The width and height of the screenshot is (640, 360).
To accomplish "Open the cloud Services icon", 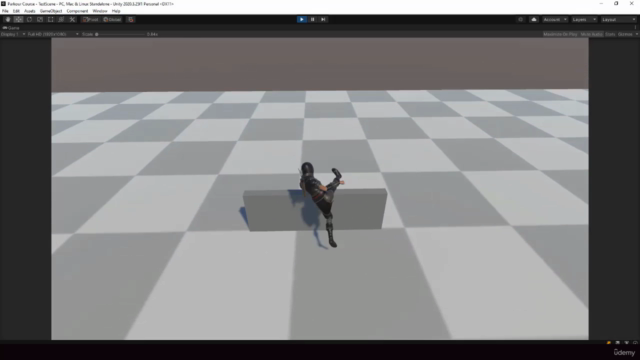I will tap(534, 20).
